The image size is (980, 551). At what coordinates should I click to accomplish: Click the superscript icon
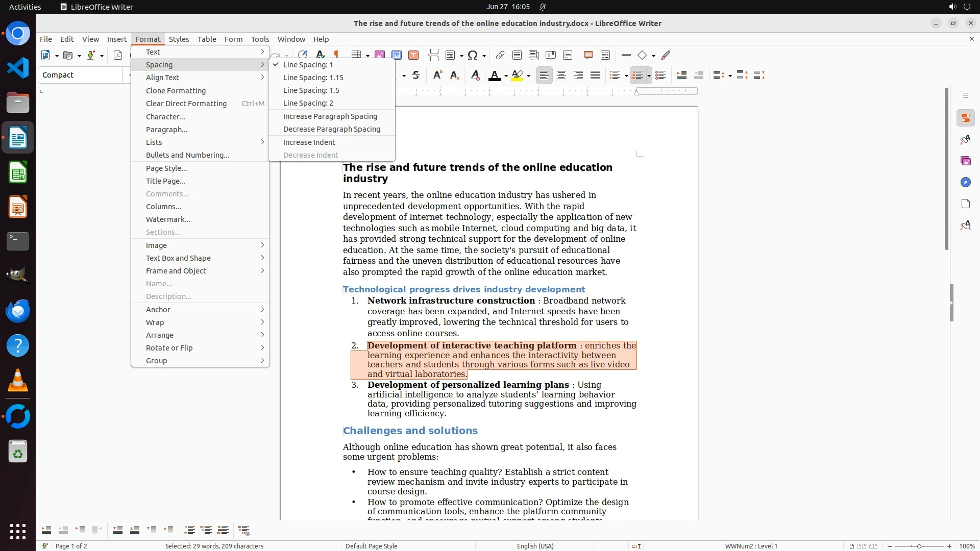click(x=437, y=76)
